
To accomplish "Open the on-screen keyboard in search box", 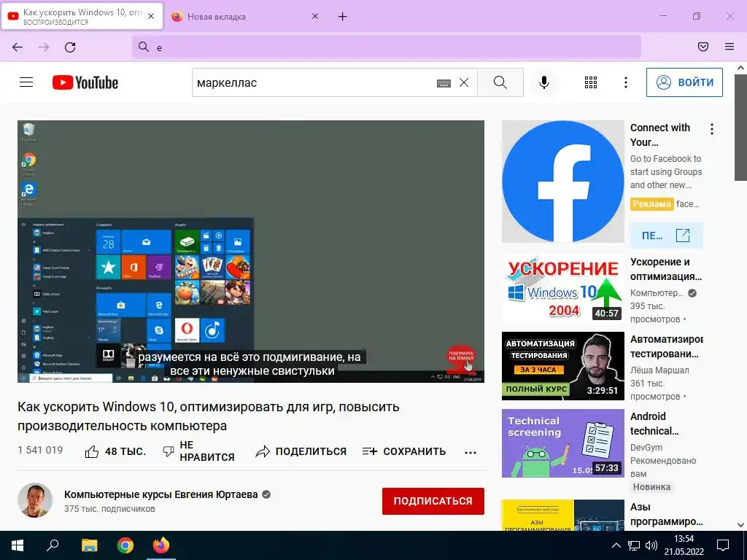I will pyautogui.click(x=444, y=83).
